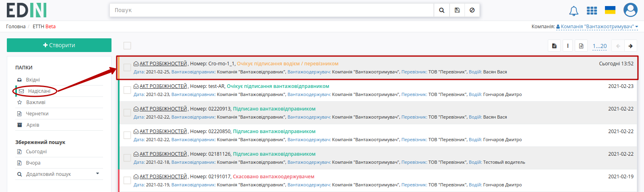Click envelope icon of test-AR row

(136, 86)
